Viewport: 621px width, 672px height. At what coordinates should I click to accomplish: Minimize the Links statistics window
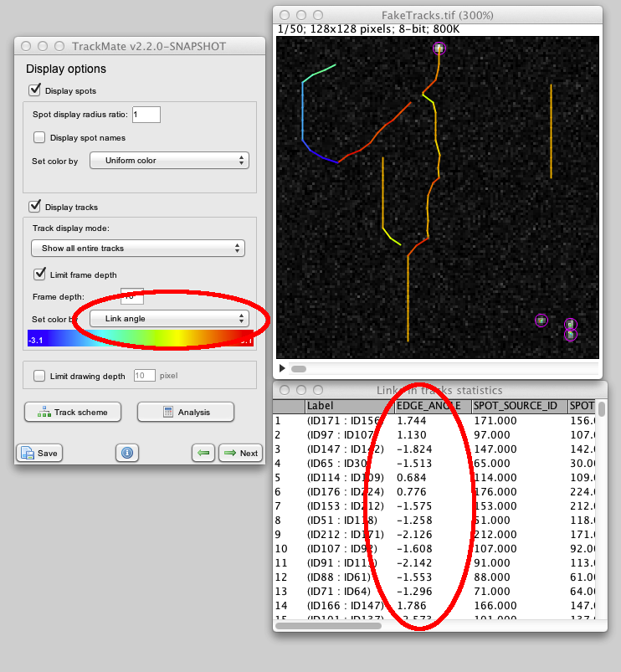click(x=301, y=390)
